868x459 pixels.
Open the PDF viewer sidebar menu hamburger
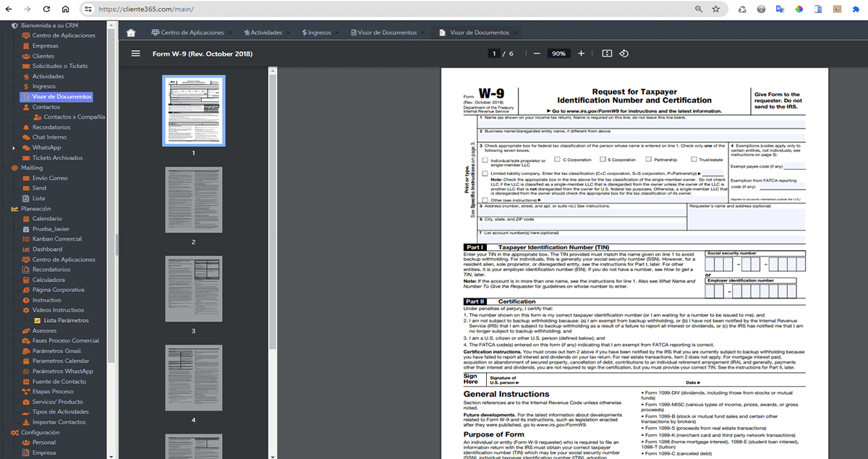coord(136,53)
